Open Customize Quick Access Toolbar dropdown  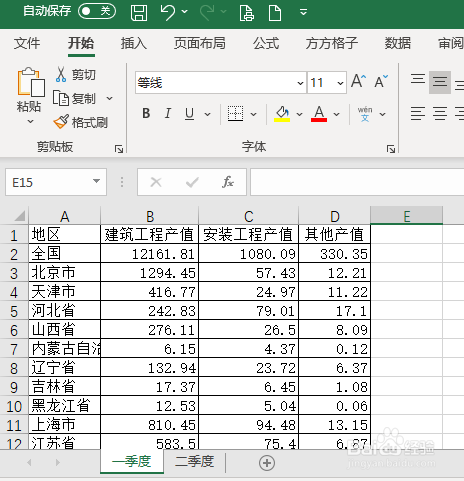pyautogui.click(x=303, y=12)
